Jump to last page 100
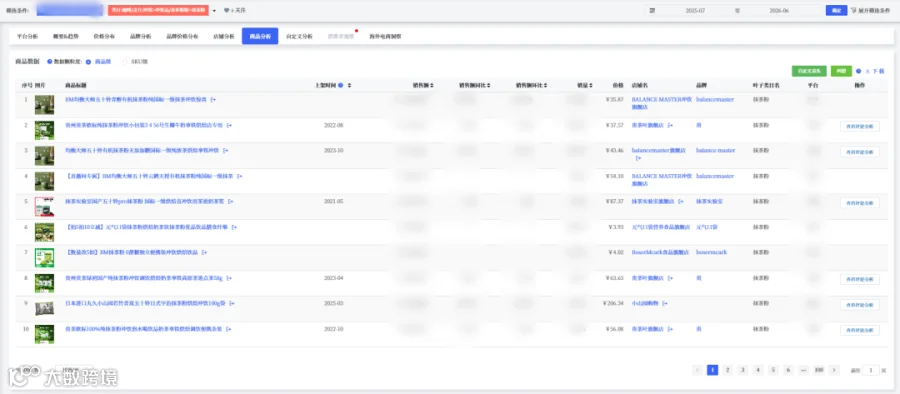 point(819,370)
